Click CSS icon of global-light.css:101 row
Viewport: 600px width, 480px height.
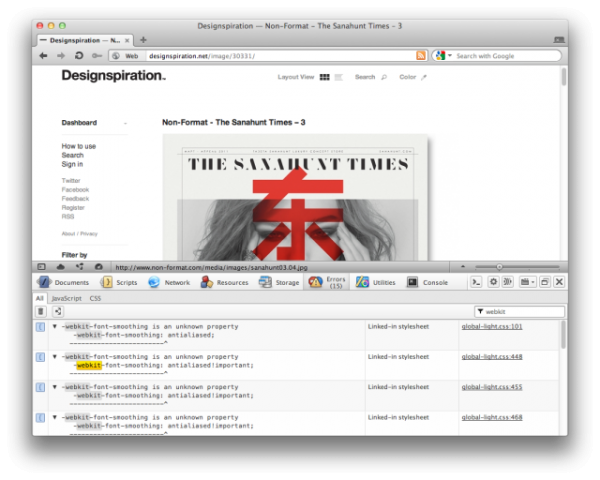point(41,327)
